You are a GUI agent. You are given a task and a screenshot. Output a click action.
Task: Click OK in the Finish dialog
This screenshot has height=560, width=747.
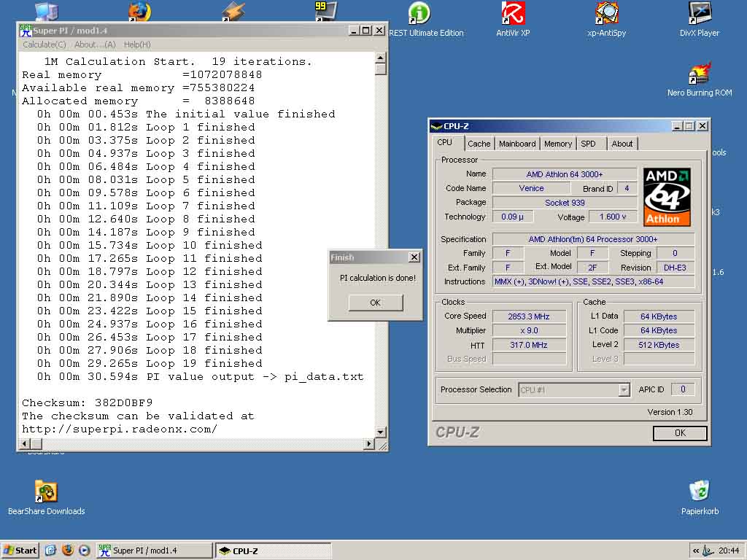coord(375,303)
